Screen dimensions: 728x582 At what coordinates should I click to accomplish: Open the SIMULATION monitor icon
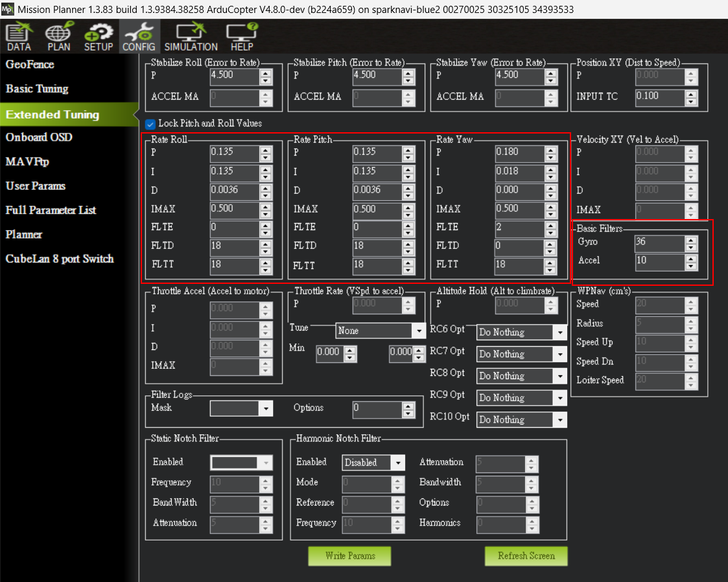pyautogui.click(x=191, y=37)
